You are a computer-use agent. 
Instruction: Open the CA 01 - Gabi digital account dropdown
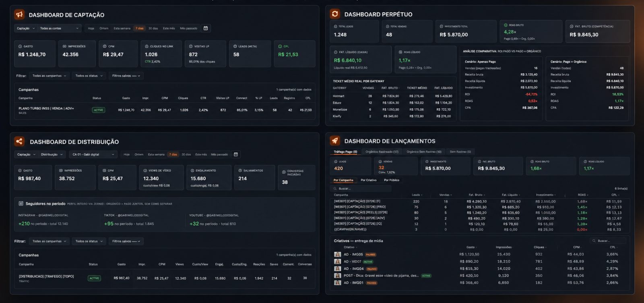[x=93, y=154]
